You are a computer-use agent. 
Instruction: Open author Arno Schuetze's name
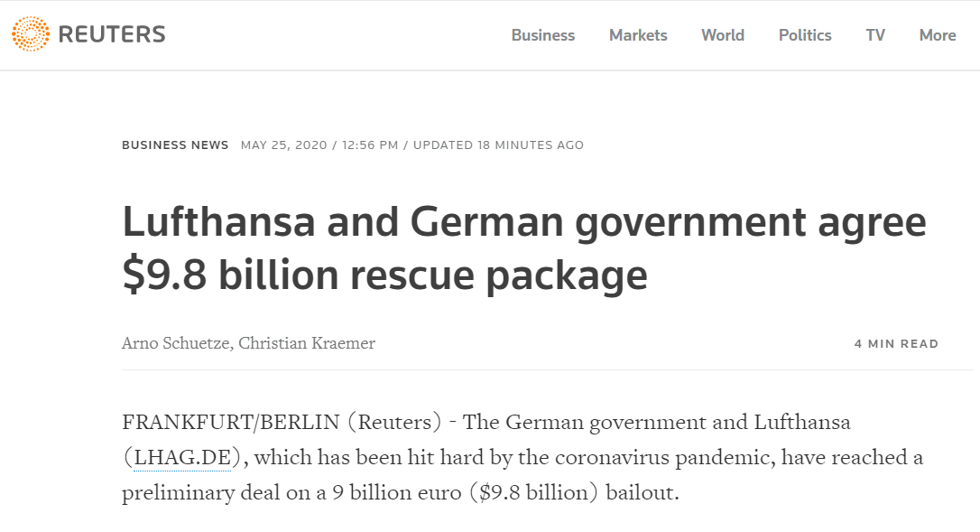(x=175, y=343)
